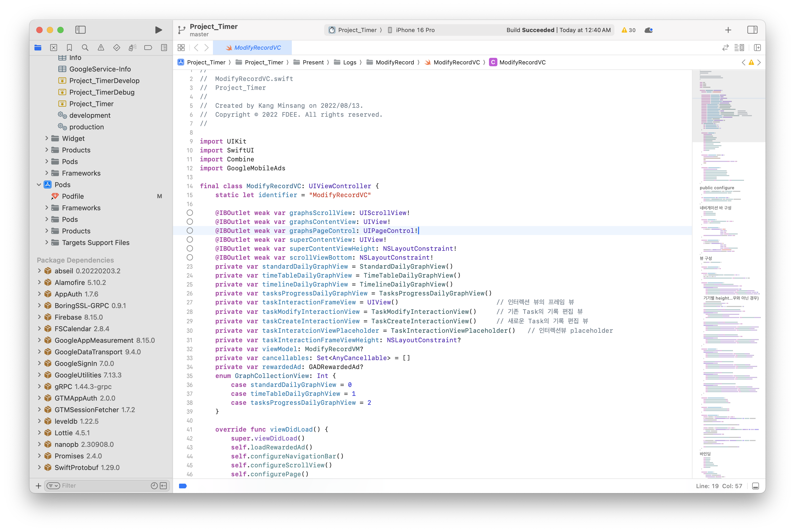Toggle the blue breakpoint activation indicator
795x532 pixels.
(182, 486)
